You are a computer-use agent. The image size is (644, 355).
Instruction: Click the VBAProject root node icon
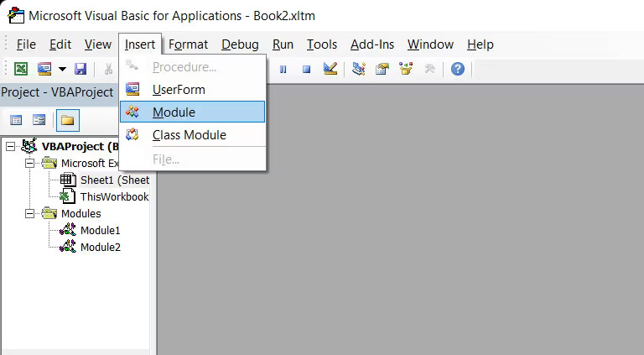(29, 146)
